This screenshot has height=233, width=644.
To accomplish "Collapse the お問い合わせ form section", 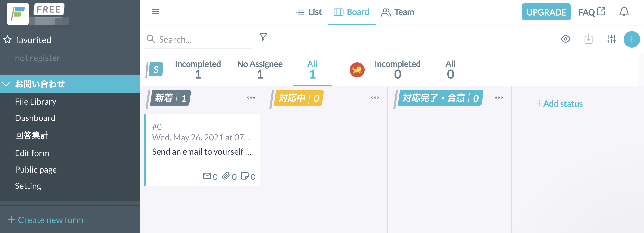I will (x=6, y=84).
